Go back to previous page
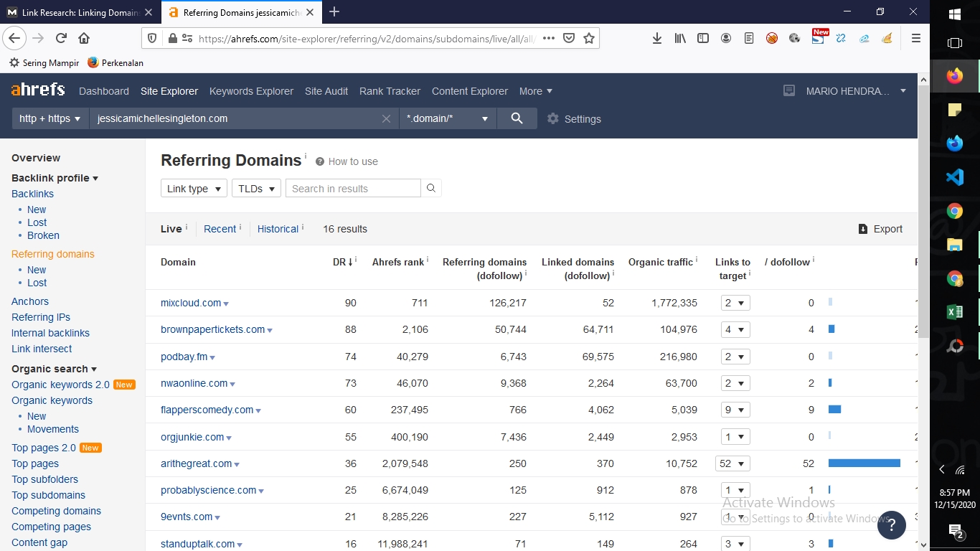Viewport: 980px width, 551px height. point(14,39)
